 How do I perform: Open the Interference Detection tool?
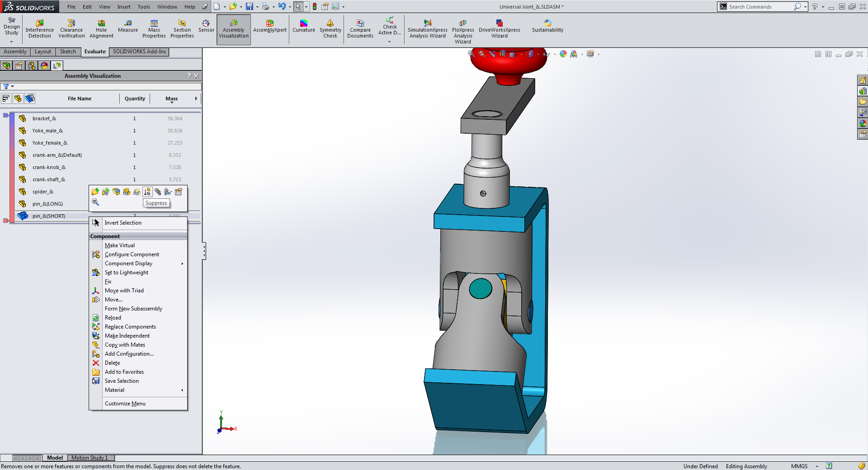(40, 29)
